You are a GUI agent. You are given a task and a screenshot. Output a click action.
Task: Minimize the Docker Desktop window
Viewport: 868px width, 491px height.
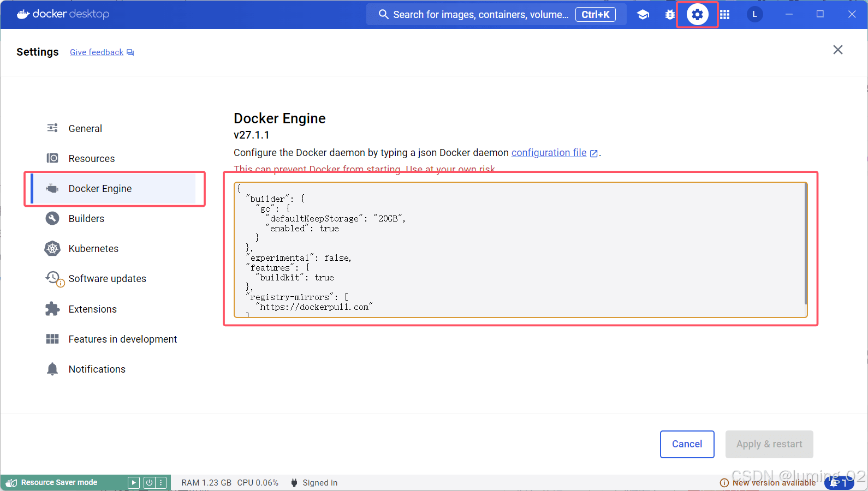pos(789,14)
